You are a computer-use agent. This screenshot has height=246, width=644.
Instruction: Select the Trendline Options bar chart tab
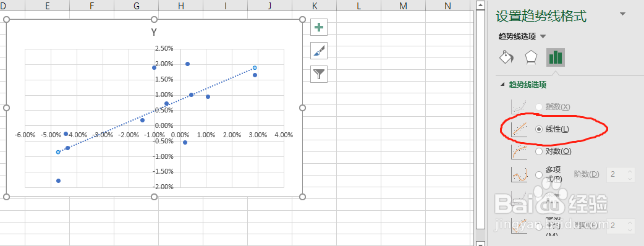click(x=555, y=57)
